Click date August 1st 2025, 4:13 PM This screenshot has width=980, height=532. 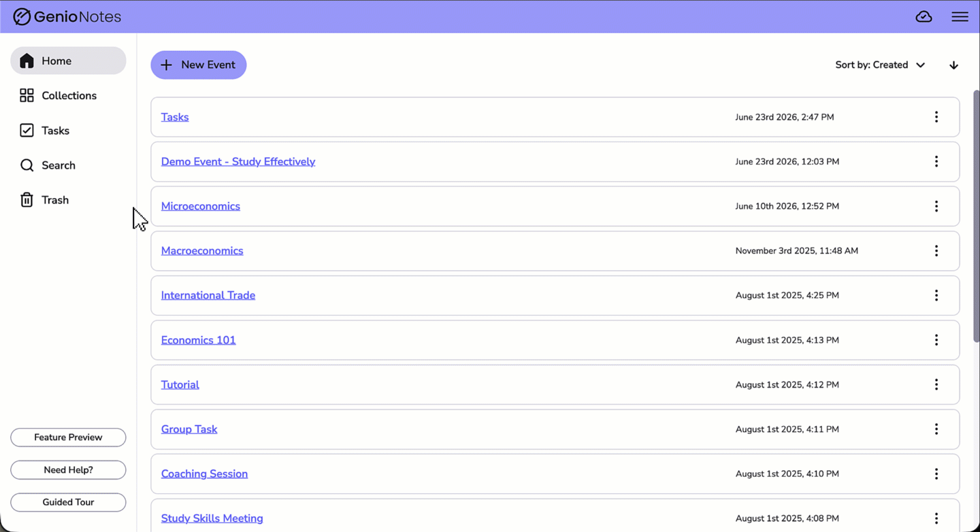tap(787, 340)
